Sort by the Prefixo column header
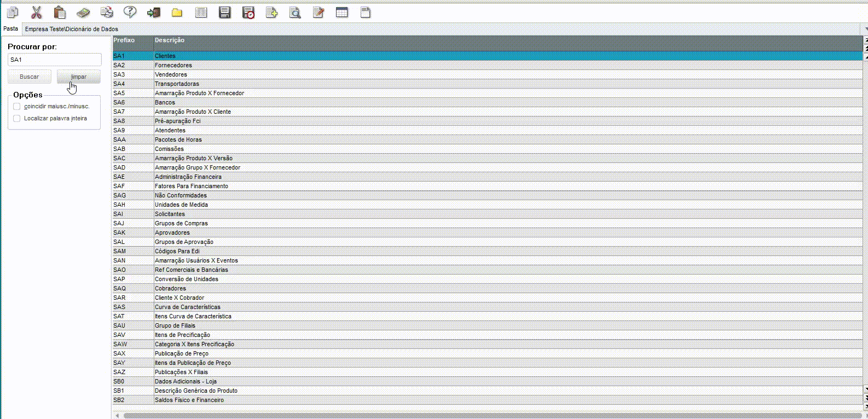 click(133, 43)
